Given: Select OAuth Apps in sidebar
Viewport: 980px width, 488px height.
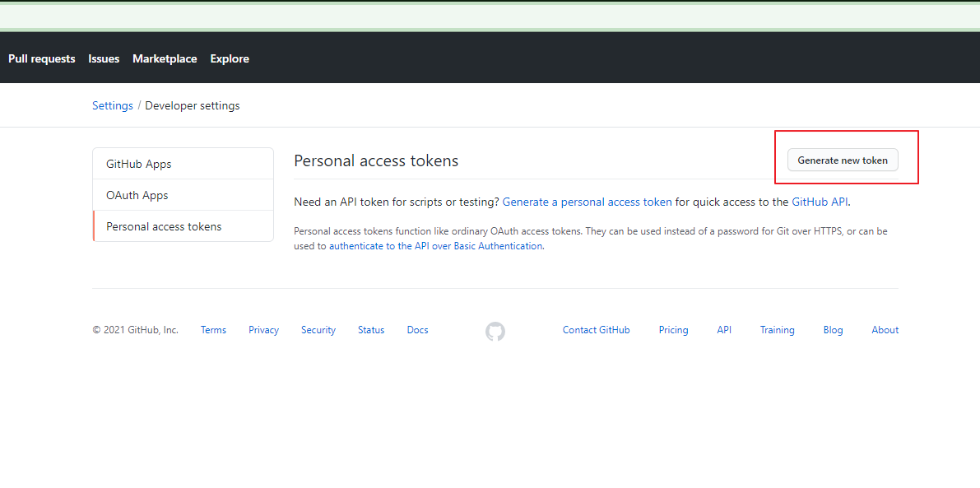Looking at the screenshot, I should tap(183, 195).
